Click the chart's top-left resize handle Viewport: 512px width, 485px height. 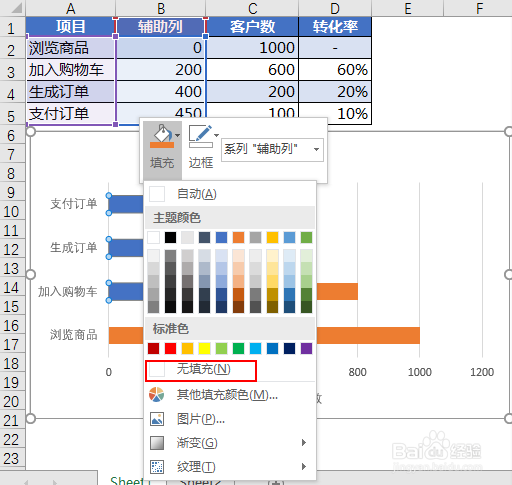(30, 132)
